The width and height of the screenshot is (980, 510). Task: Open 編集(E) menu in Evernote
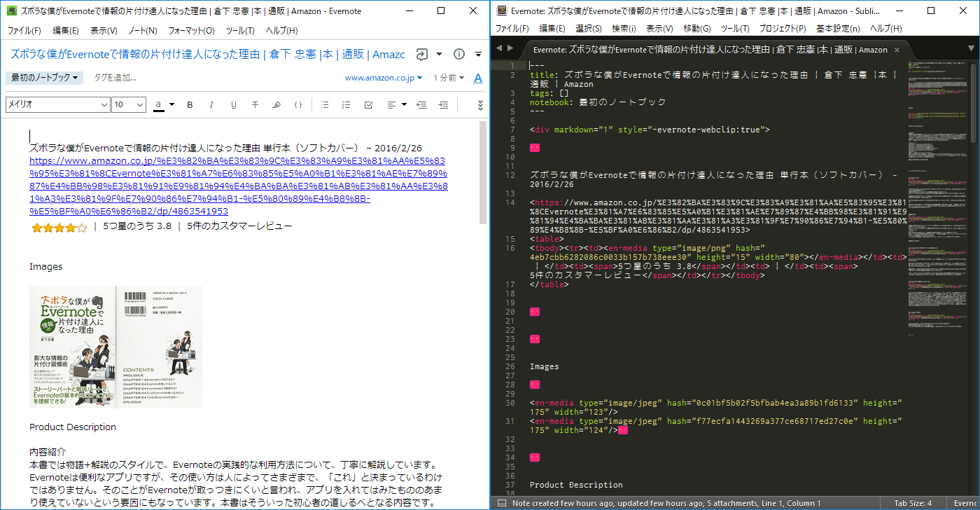point(66,31)
